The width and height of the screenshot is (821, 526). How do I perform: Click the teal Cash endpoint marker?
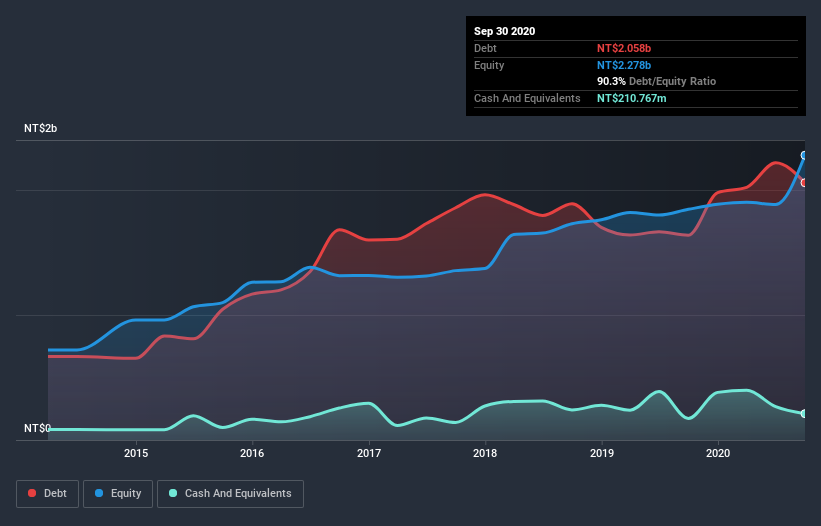804,413
